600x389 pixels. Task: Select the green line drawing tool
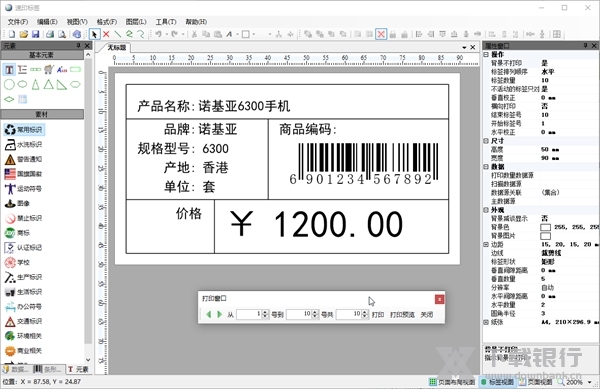coord(118,34)
